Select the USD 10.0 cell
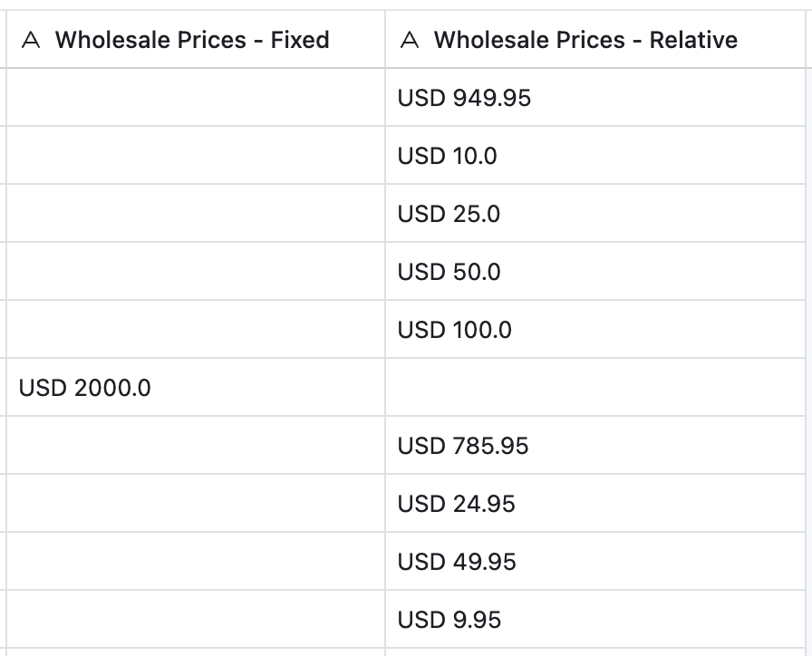The width and height of the screenshot is (812, 656). 448,156
